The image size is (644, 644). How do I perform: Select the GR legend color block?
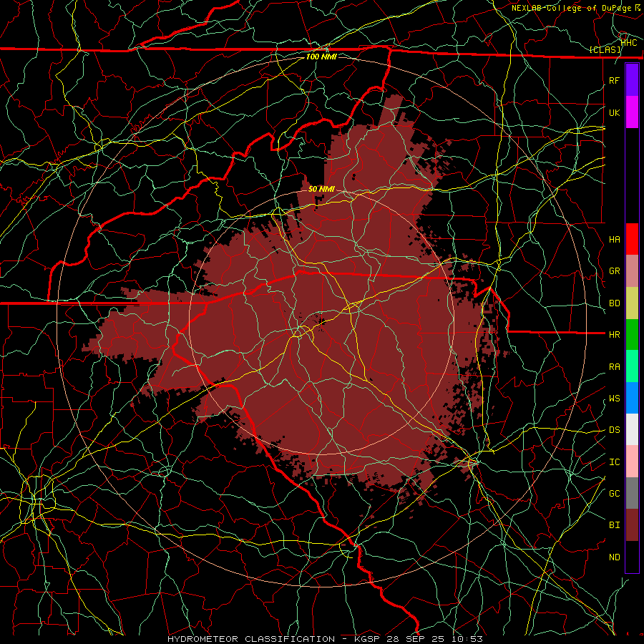632,271
